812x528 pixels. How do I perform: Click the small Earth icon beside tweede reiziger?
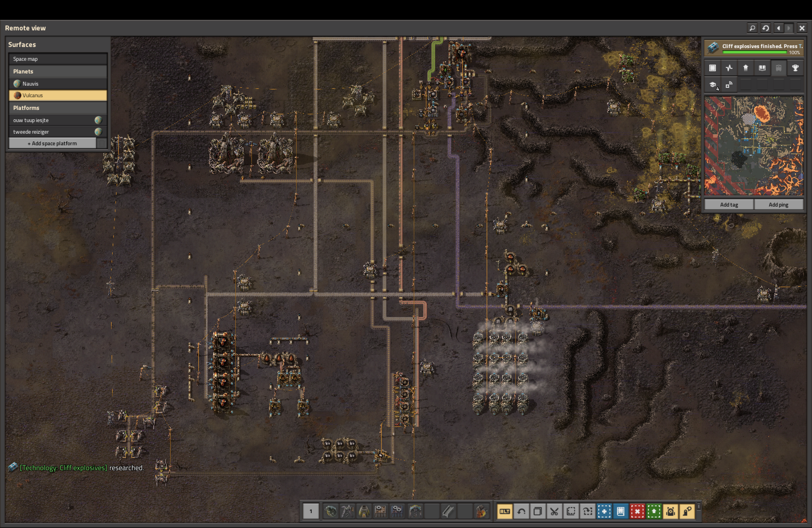point(98,132)
